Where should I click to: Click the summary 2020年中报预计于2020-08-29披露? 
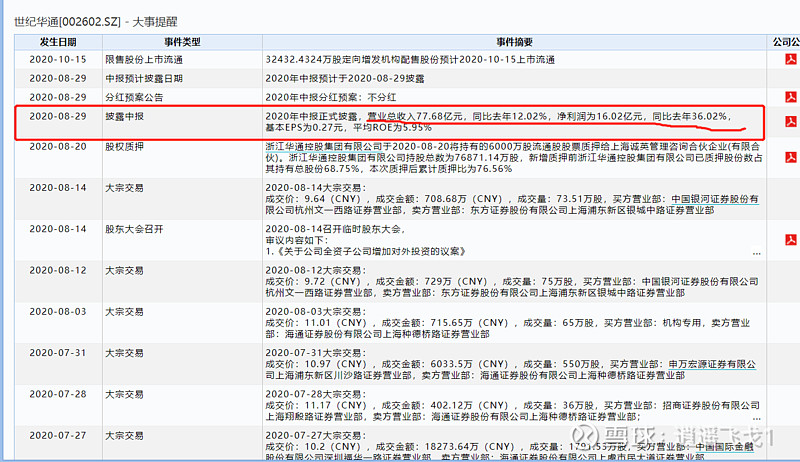345,78
